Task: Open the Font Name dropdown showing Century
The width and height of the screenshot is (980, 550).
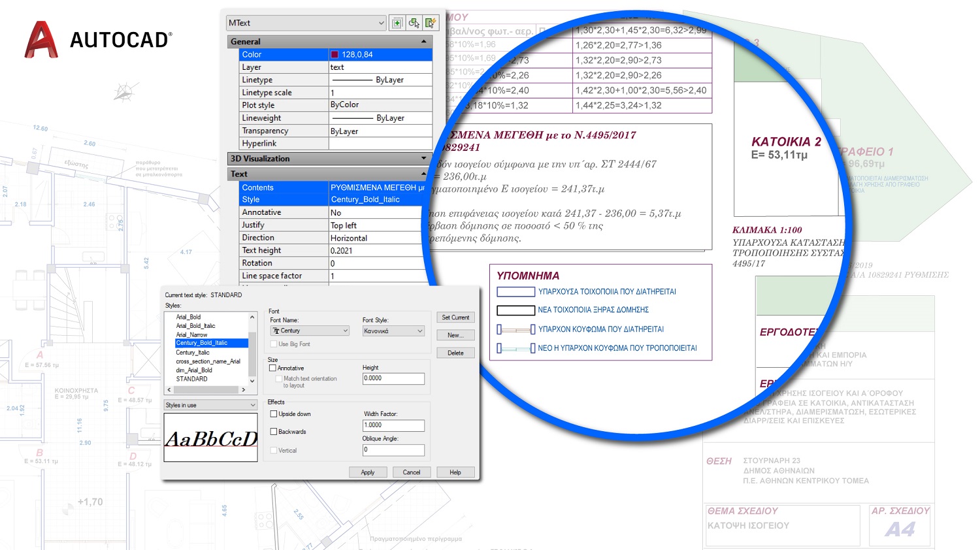Action: tap(310, 331)
